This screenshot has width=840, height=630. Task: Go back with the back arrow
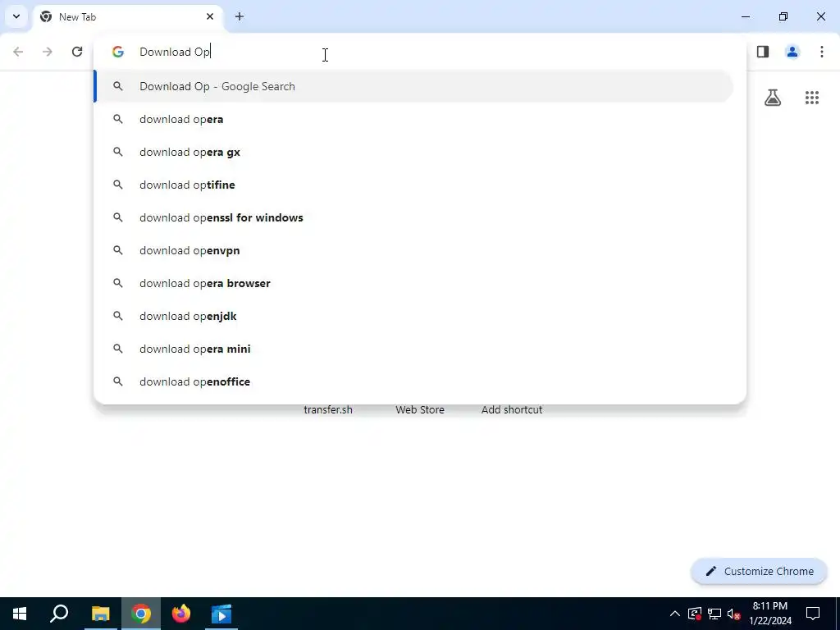pyautogui.click(x=18, y=52)
